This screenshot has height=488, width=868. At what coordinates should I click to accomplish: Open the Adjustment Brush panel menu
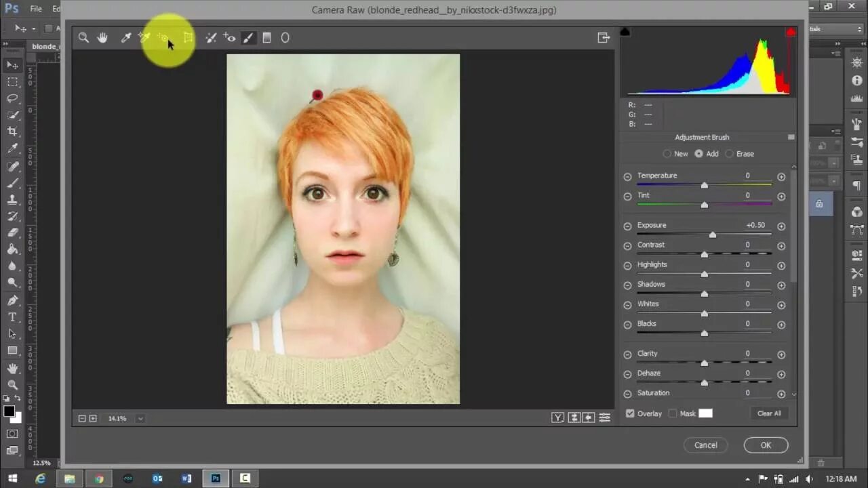(x=791, y=137)
